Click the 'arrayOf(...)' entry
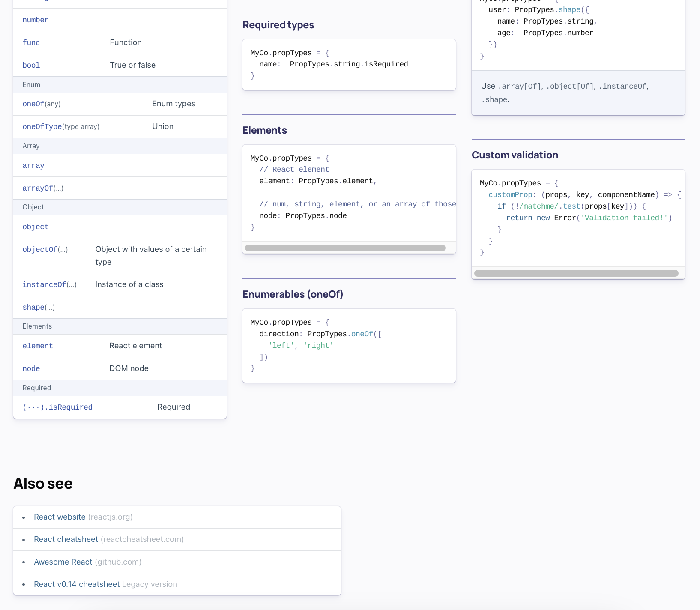700x610 pixels. (43, 188)
